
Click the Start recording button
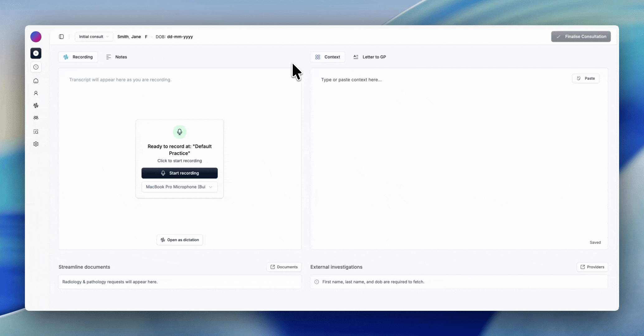click(180, 173)
